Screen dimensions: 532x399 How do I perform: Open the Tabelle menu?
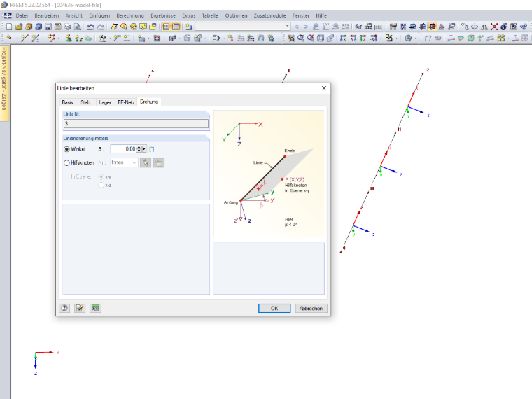click(210, 15)
